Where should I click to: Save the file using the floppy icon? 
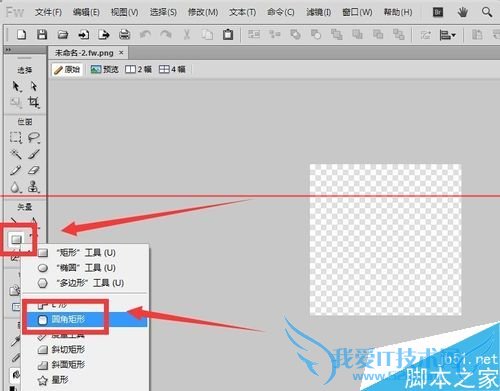pos(42,34)
